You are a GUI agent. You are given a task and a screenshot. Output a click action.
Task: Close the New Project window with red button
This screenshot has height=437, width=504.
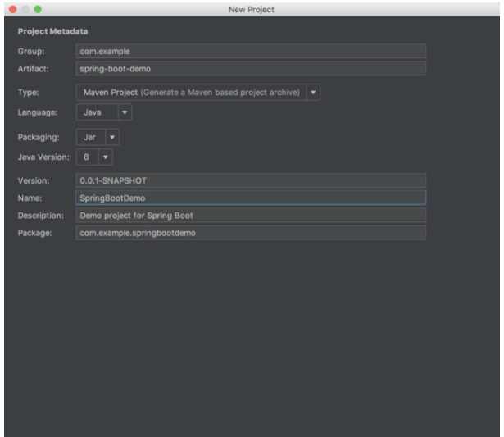[13, 9]
